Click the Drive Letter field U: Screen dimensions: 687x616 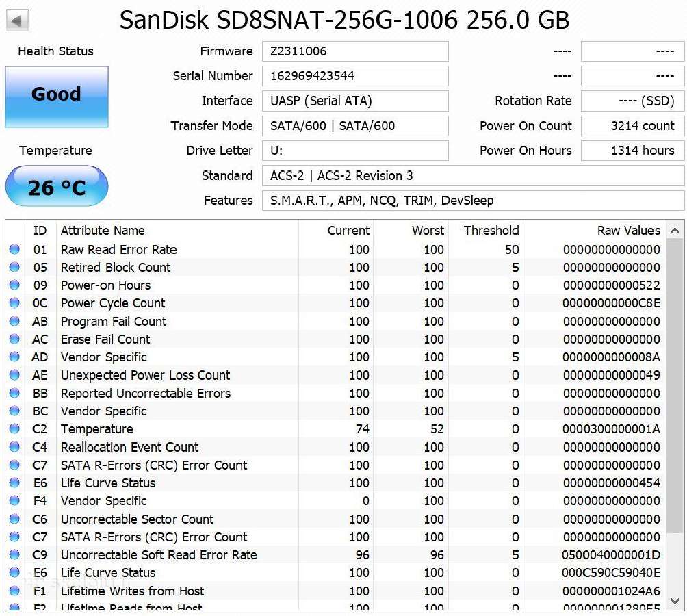pyautogui.click(x=355, y=151)
